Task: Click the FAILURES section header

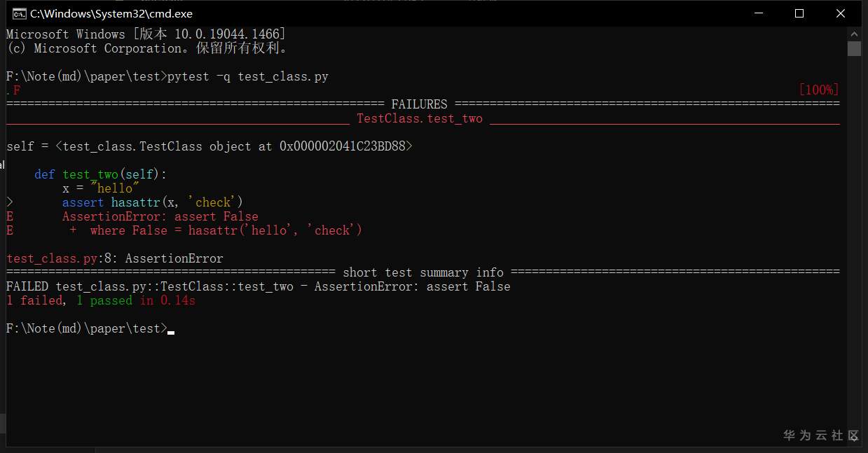Action: coord(419,104)
